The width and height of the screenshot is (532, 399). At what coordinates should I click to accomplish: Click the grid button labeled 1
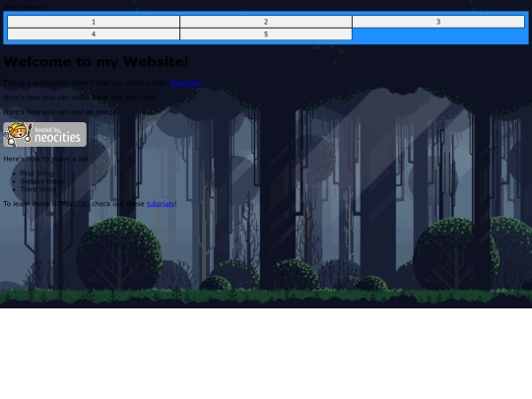tap(94, 22)
